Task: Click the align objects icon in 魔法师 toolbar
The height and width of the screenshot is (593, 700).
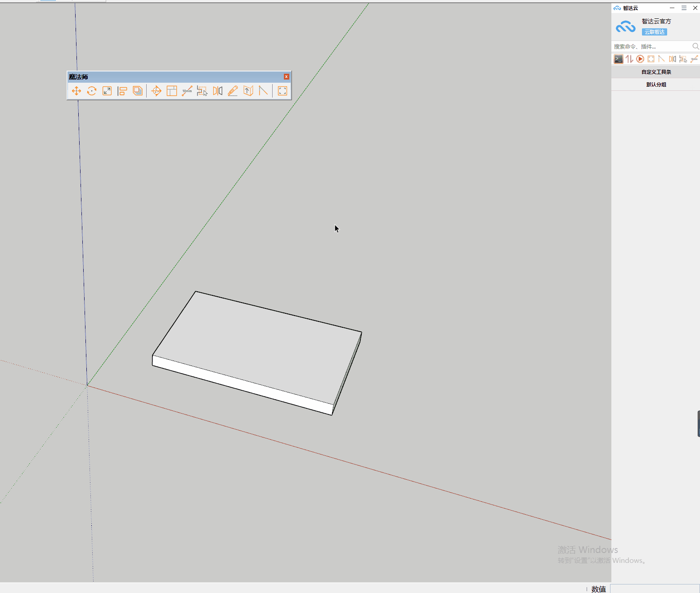Action: pyautogui.click(x=122, y=91)
